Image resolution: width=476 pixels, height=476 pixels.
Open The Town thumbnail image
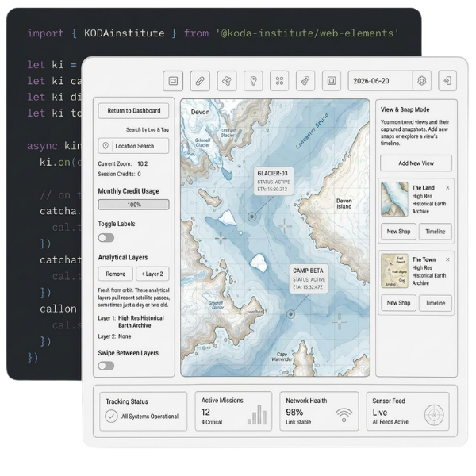pyautogui.click(x=394, y=271)
